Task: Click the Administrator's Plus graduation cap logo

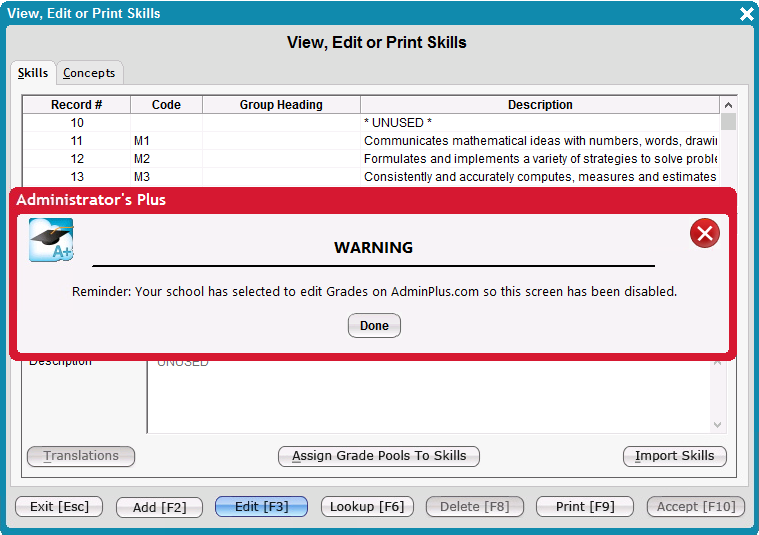Action: (x=51, y=240)
